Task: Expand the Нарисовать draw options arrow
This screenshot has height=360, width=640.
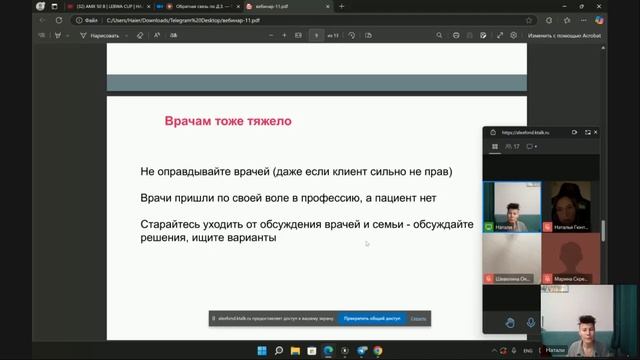Action: pyautogui.click(x=127, y=36)
